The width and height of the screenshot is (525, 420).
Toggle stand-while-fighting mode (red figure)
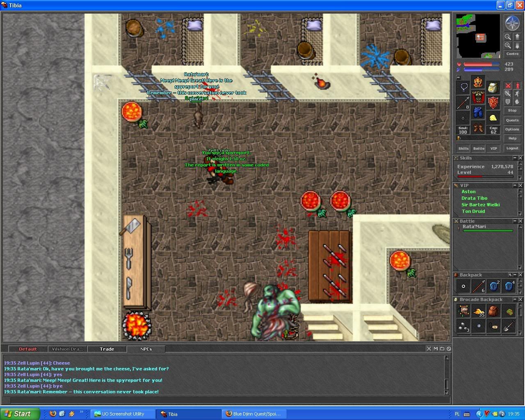(517, 86)
